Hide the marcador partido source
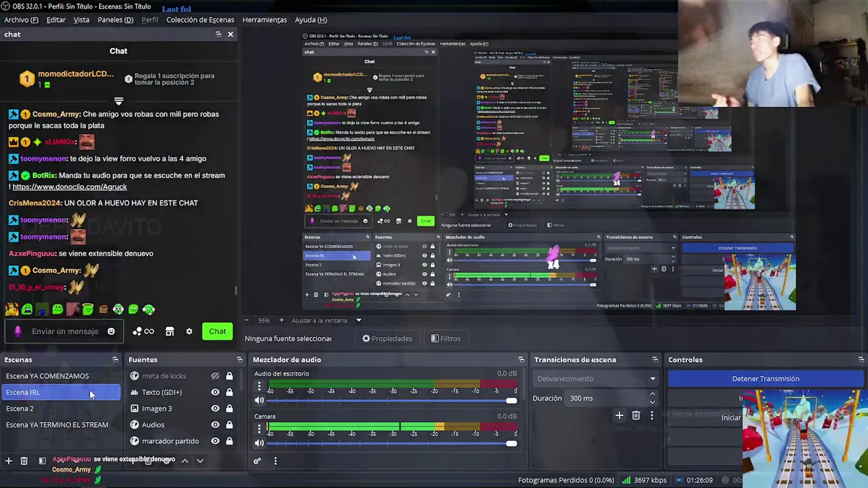 click(x=215, y=441)
